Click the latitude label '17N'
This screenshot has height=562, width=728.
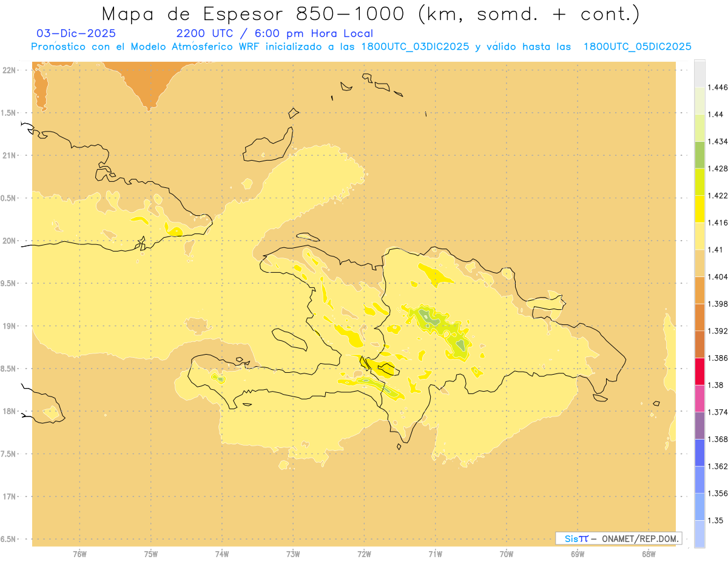[x=9, y=497]
